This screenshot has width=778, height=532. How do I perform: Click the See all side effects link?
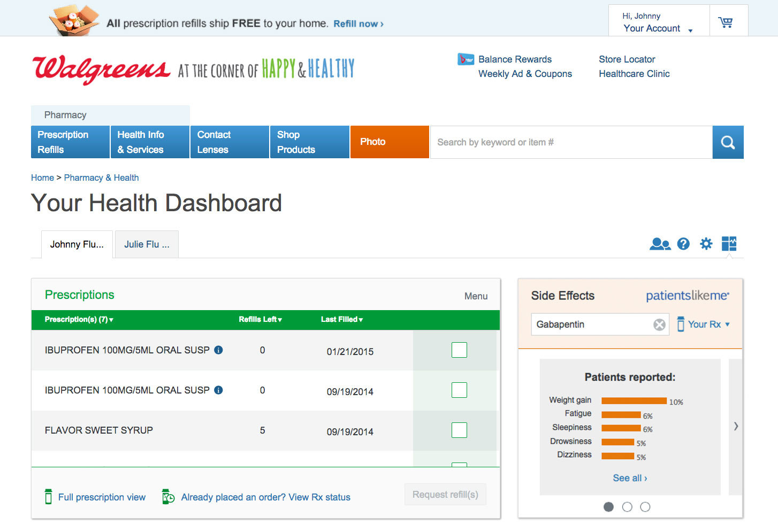click(x=629, y=477)
